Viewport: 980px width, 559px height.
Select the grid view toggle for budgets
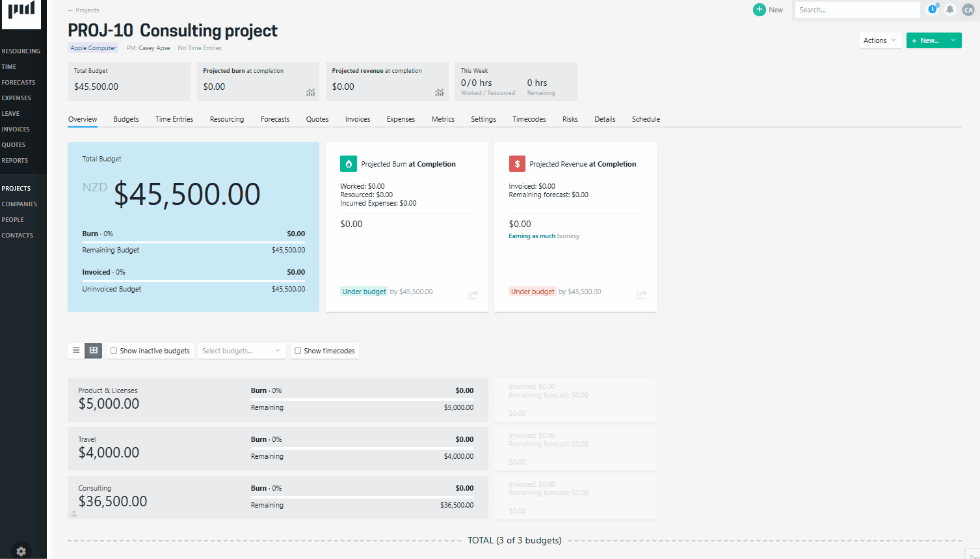coord(94,350)
